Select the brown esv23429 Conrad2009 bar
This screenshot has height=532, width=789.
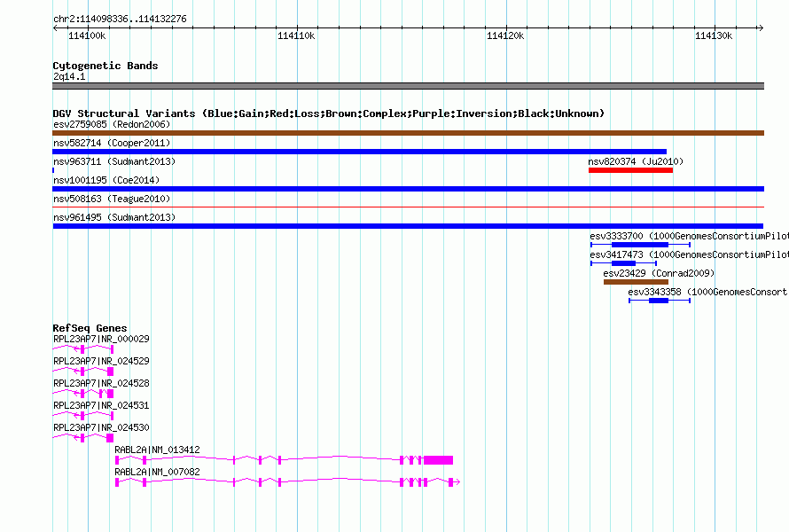point(636,282)
